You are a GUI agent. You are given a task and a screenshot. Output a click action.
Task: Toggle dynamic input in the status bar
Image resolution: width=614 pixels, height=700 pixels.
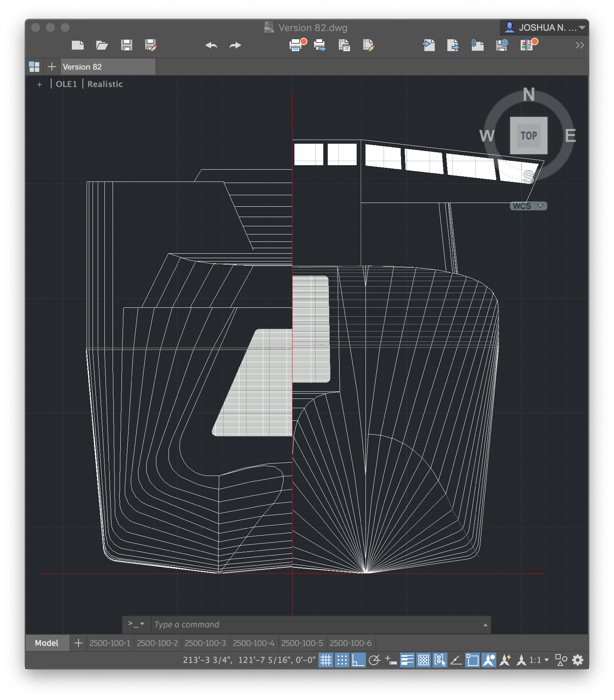coord(391,660)
